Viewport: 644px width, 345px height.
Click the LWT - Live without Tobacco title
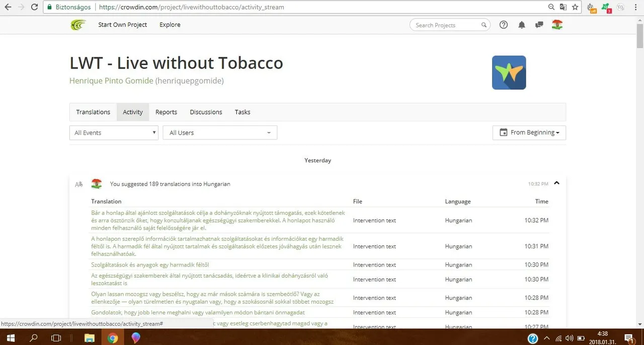coord(176,63)
